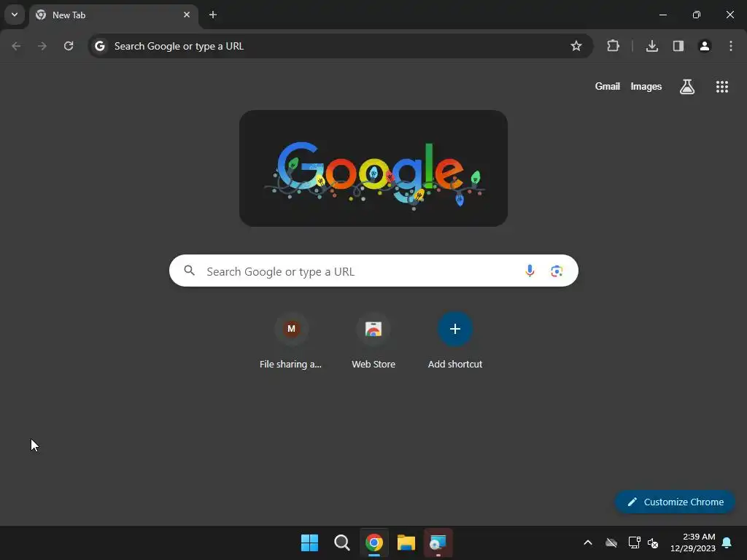747x560 pixels.
Task: Open the Extensions puzzle icon
Action: point(613,46)
